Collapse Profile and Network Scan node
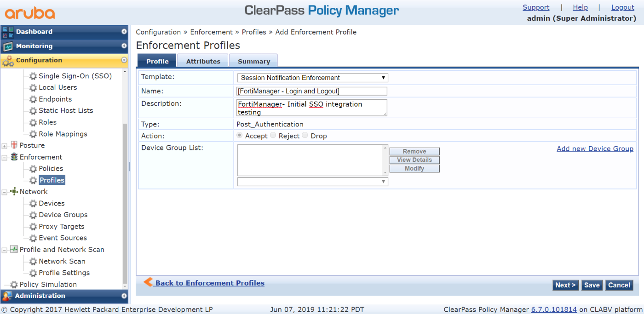Viewport: 644px width, 314px height. pyautogui.click(x=5, y=250)
